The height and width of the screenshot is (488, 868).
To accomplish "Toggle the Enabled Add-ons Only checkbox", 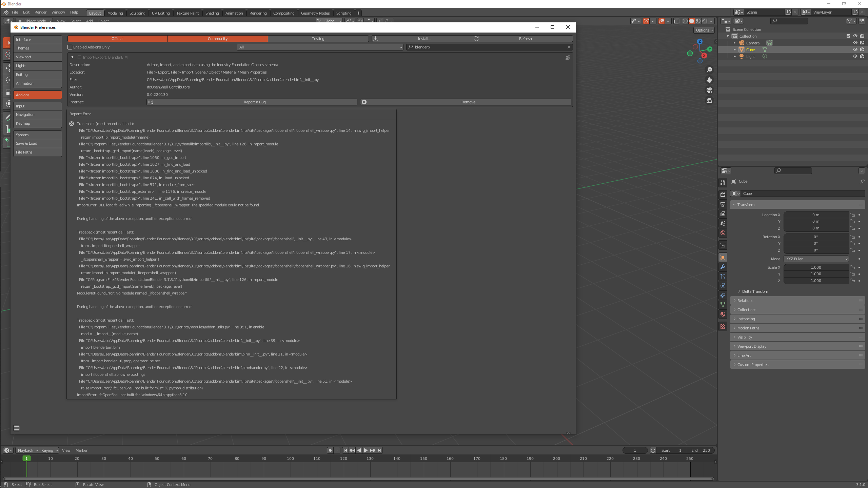I will (x=70, y=47).
